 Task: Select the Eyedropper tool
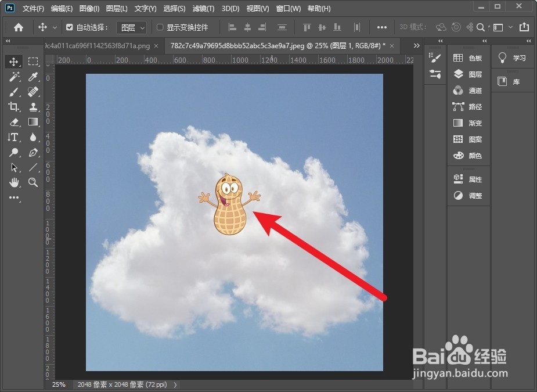[33, 77]
